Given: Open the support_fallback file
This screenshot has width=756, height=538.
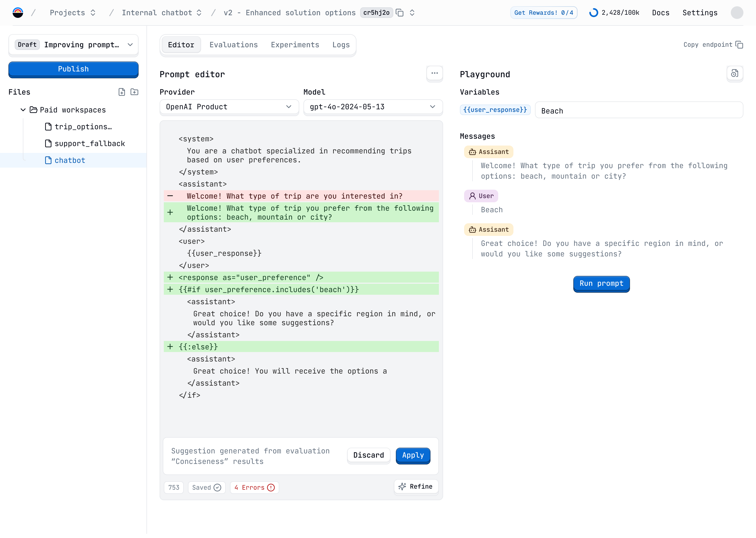Looking at the screenshot, I should point(90,143).
